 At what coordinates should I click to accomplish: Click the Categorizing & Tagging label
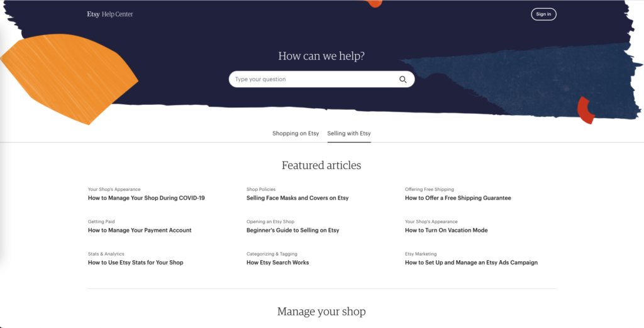pyautogui.click(x=272, y=254)
